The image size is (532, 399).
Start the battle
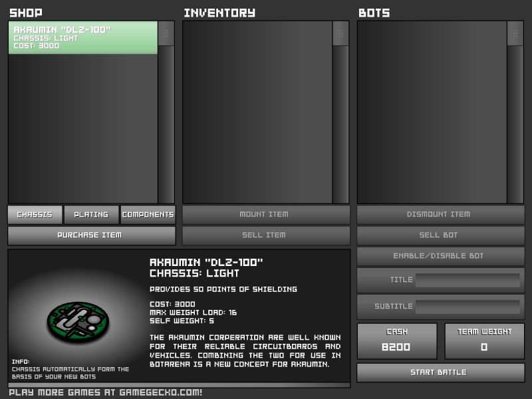point(440,372)
